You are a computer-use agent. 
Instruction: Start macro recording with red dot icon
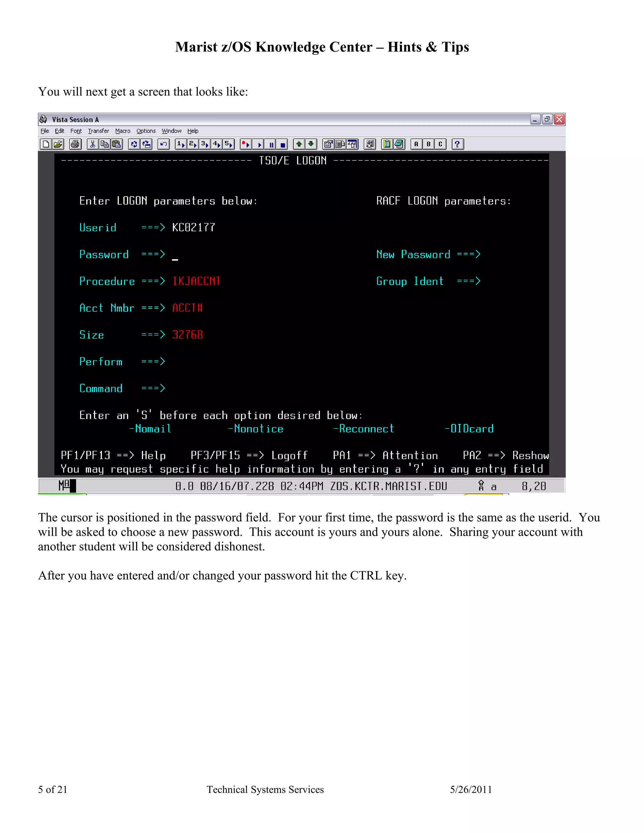[x=246, y=144]
